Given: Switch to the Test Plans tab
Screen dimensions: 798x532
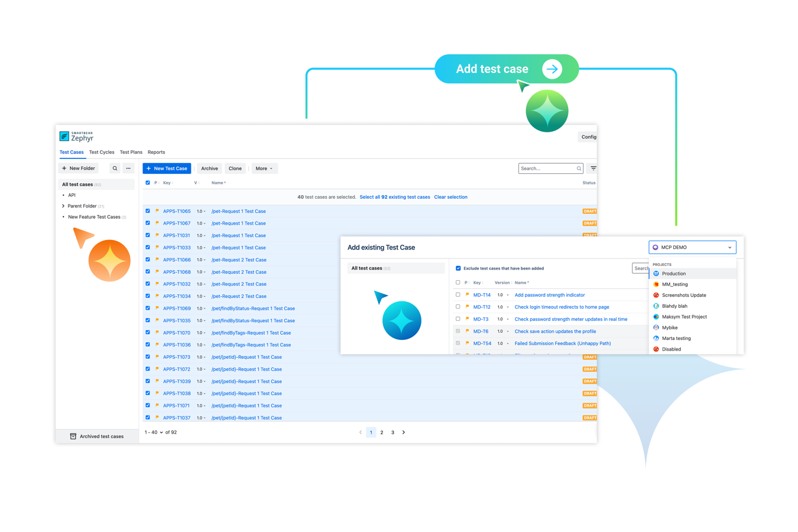Looking at the screenshot, I should click(131, 152).
